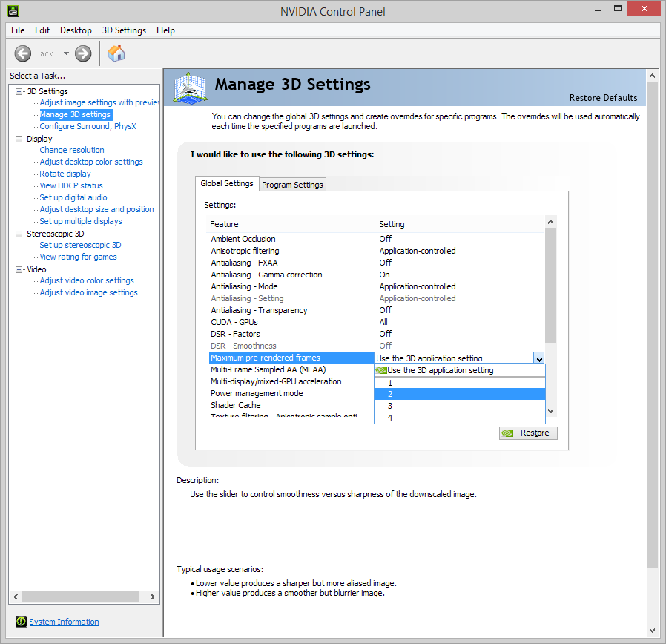Click the Feature column header
Screen dimensions: 666x644
(x=291, y=224)
